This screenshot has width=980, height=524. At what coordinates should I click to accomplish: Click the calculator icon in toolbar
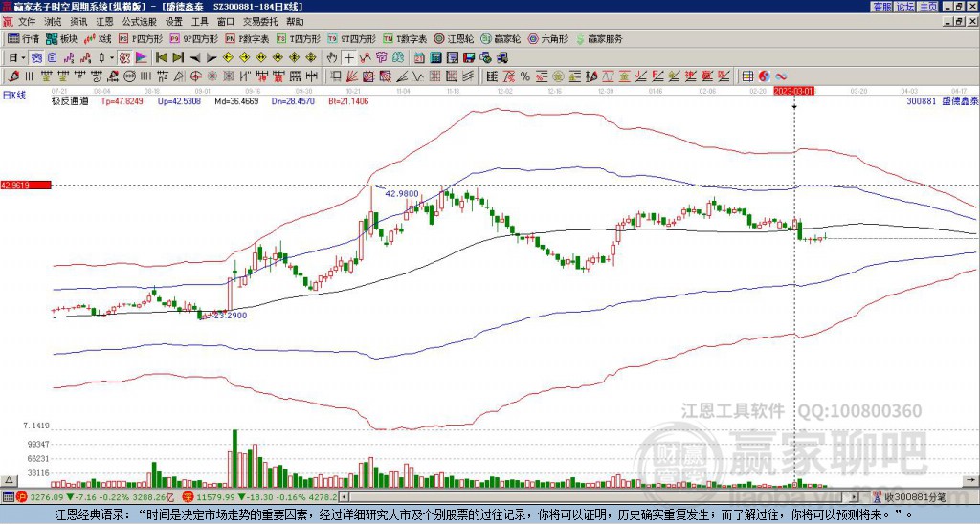[x=436, y=58]
